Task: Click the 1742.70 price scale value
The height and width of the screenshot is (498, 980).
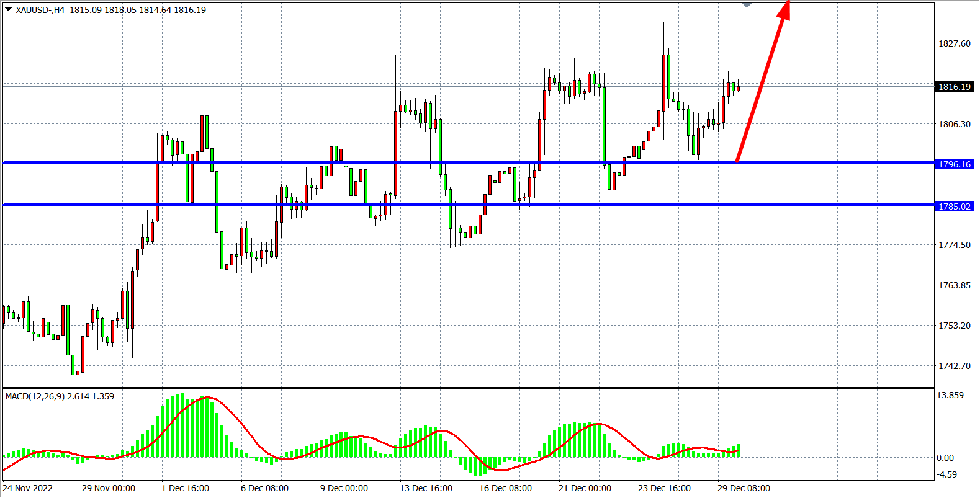Action: click(954, 366)
